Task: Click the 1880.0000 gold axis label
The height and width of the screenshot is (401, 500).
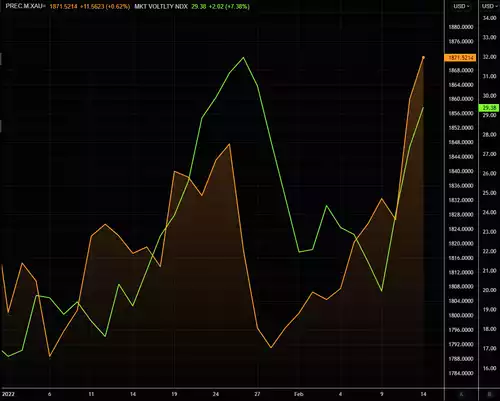Action: coord(461,27)
